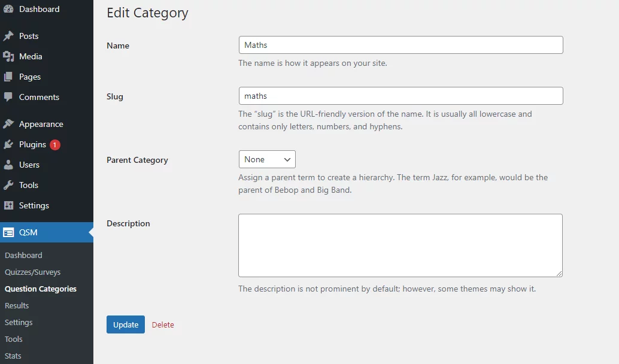Click the Pages icon in sidebar
This screenshot has width=619, height=364.
click(x=8, y=77)
